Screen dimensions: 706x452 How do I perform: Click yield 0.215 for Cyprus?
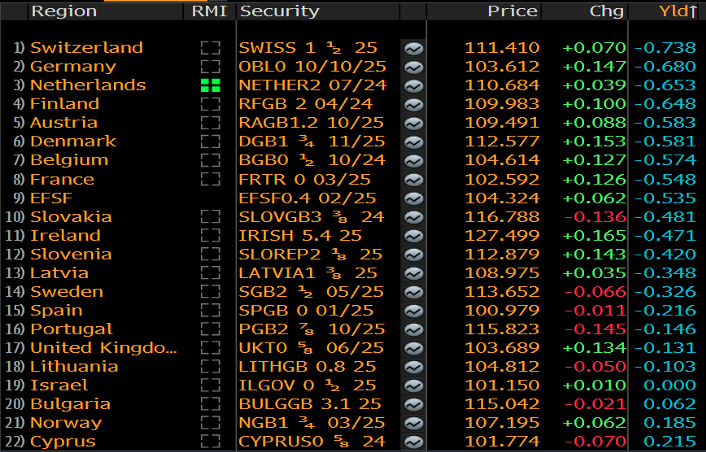[670, 441]
